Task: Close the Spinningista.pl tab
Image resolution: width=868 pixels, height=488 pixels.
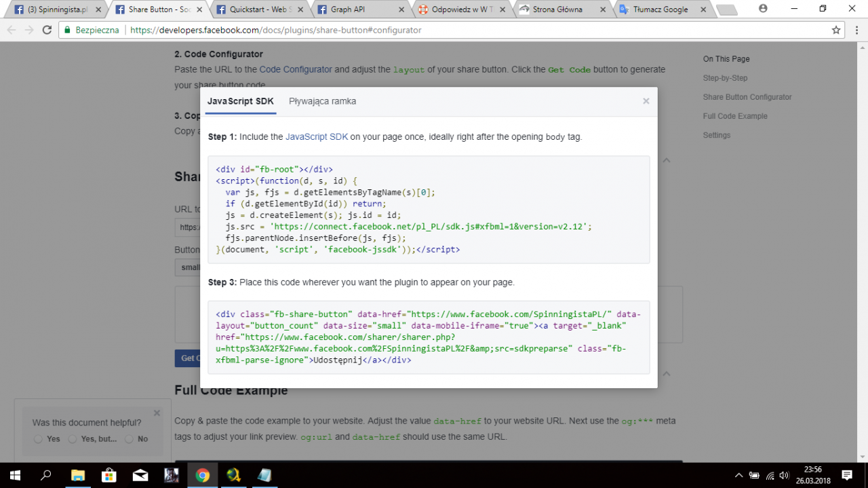Action: [x=98, y=10]
